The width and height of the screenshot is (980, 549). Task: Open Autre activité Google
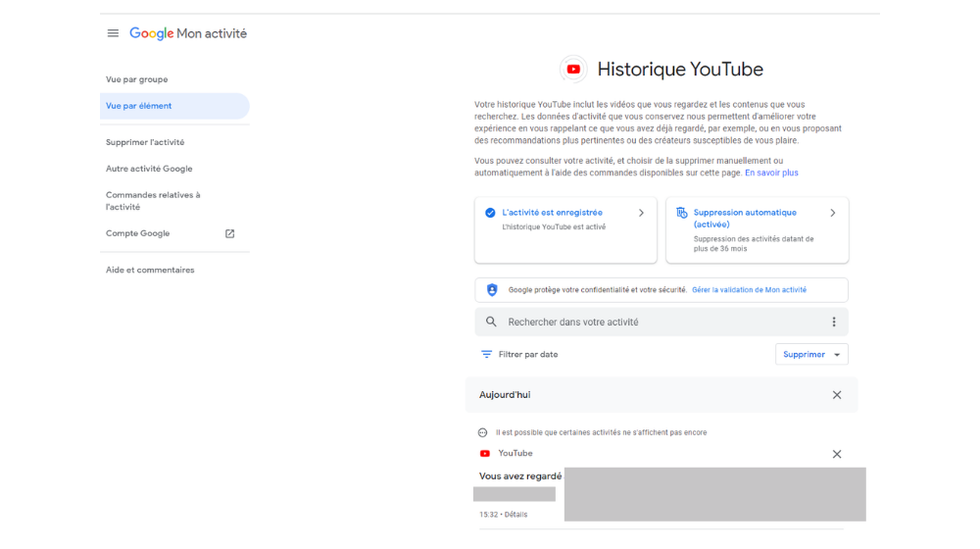[x=149, y=169]
